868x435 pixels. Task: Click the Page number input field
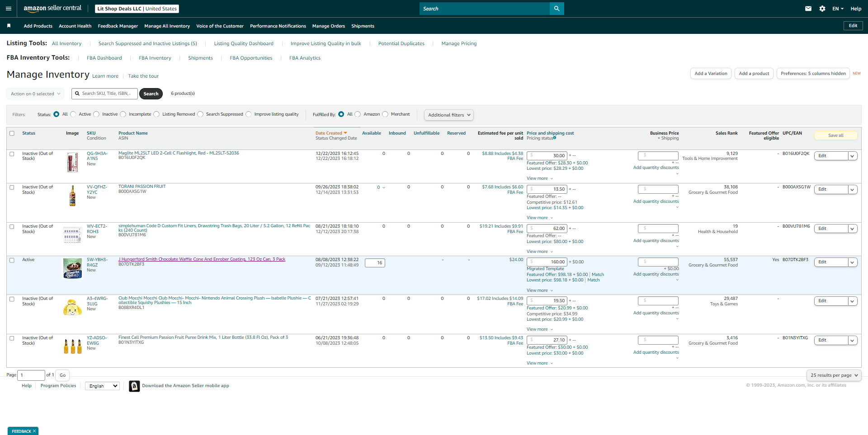32,375
